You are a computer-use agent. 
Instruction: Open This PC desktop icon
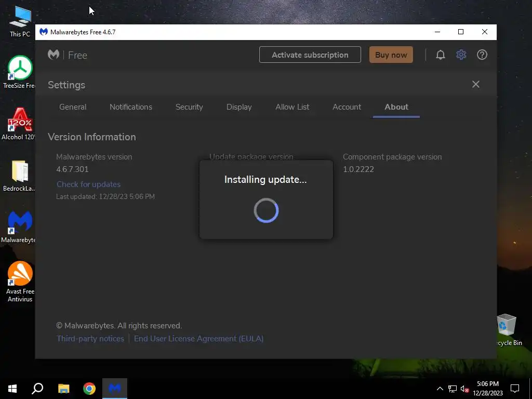pyautogui.click(x=20, y=22)
